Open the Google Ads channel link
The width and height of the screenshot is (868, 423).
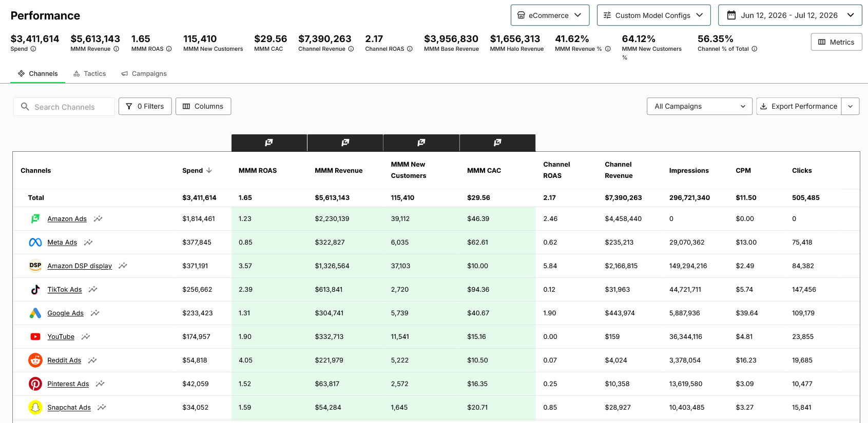point(66,313)
